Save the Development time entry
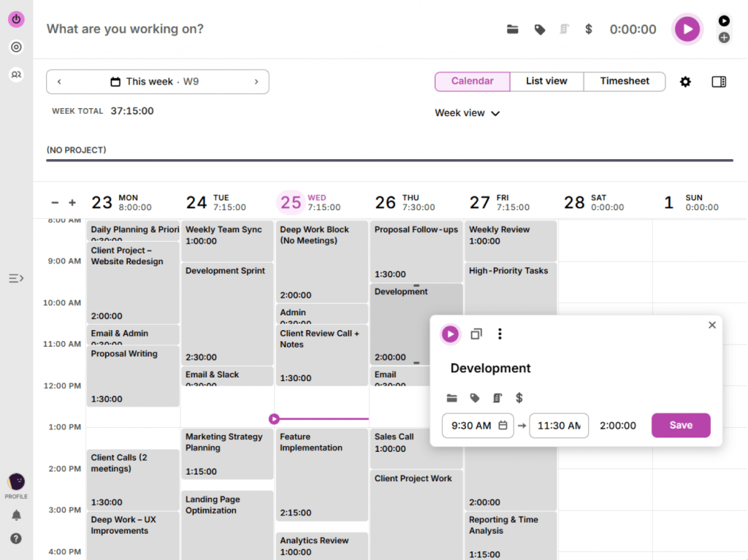The height and width of the screenshot is (560, 748). click(x=681, y=425)
